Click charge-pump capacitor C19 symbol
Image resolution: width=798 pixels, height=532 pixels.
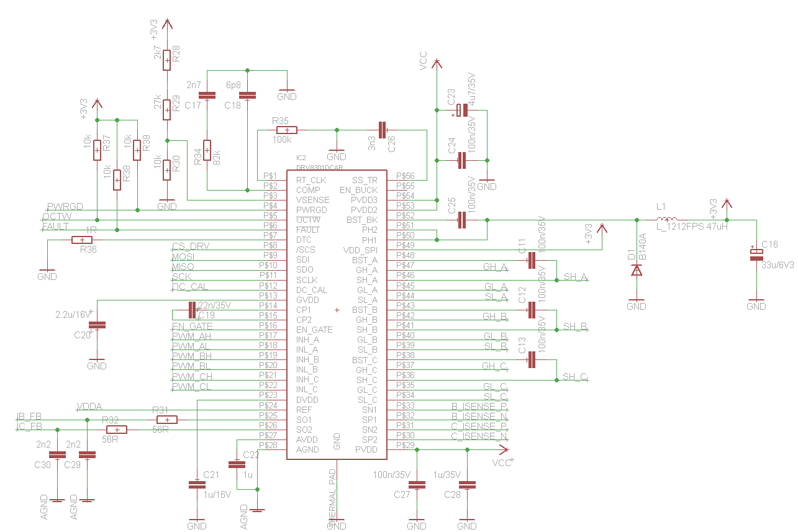192,309
